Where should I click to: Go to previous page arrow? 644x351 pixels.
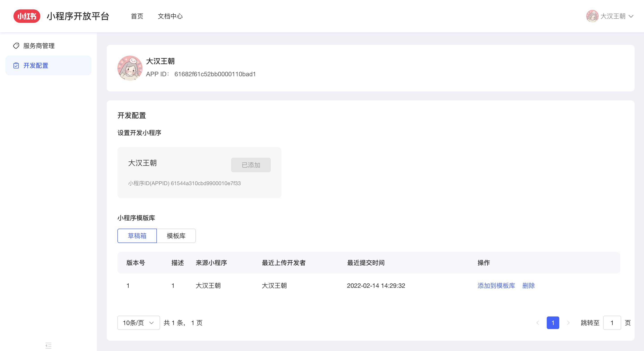[538, 323]
